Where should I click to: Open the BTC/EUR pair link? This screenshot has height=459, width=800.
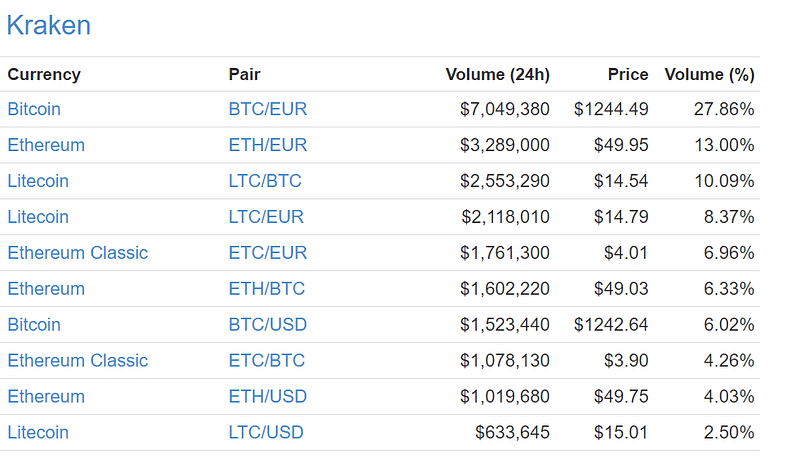click(267, 109)
